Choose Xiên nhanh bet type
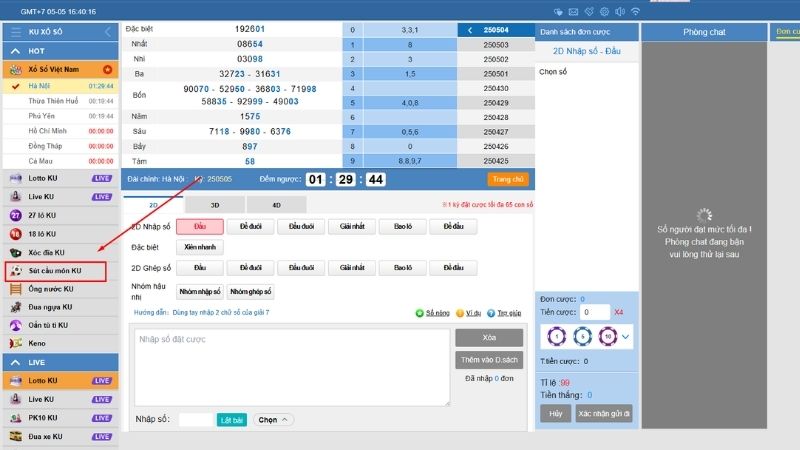Image resolution: width=800 pixels, height=450 pixels. coord(198,247)
